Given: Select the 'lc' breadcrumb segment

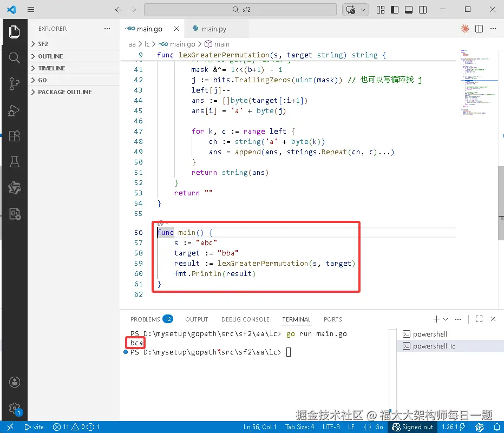Looking at the screenshot, I should click(x=147, y=44).
